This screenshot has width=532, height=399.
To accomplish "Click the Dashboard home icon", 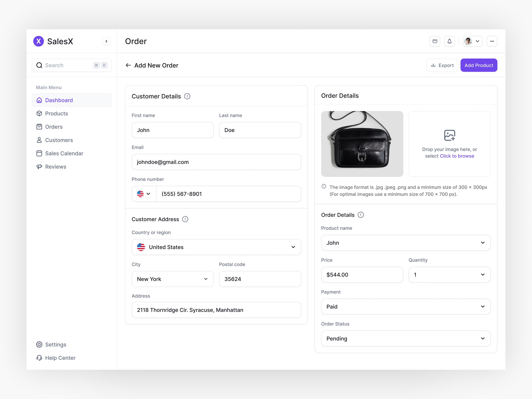I will 39,100.
